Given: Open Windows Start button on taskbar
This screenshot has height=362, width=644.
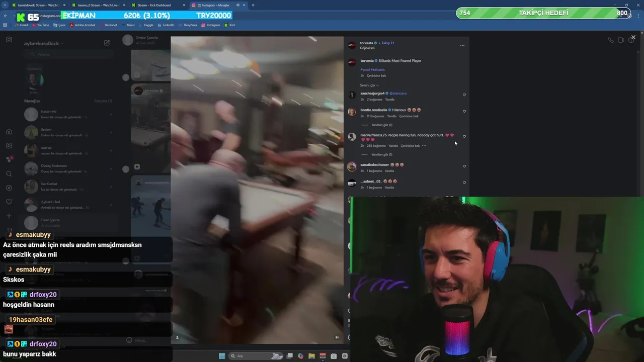Looking at the screenshot, I should click(x=222, y=356).
